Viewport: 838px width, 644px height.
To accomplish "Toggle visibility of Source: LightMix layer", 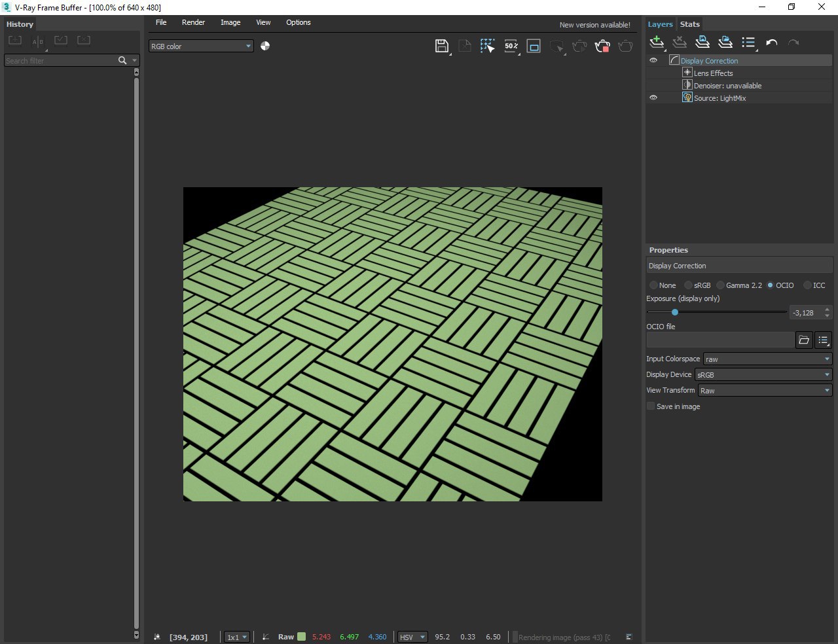I will (x=653, y=98).
